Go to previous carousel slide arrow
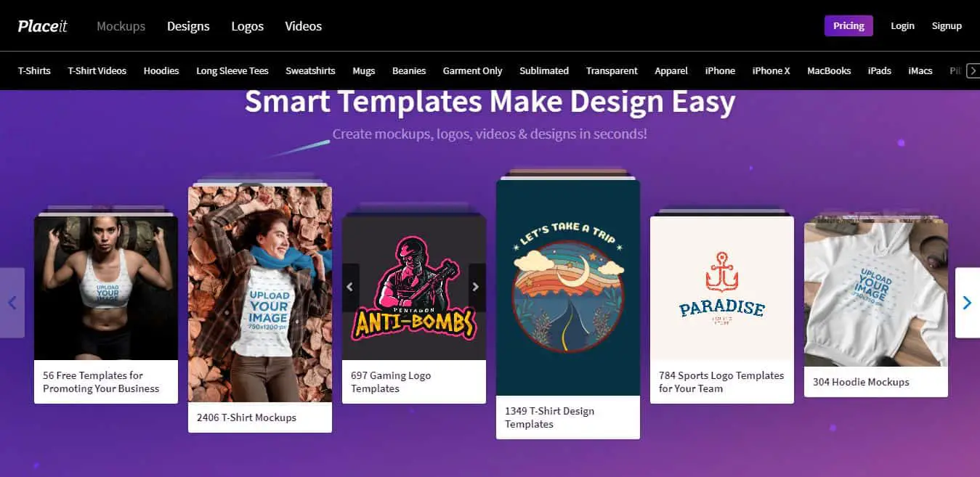 click(12, 302)
